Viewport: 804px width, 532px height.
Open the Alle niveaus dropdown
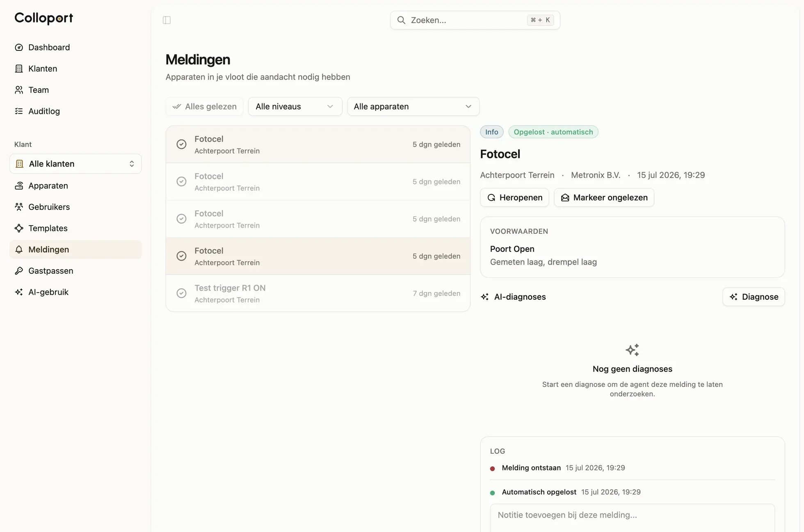(x=295, y=107)
